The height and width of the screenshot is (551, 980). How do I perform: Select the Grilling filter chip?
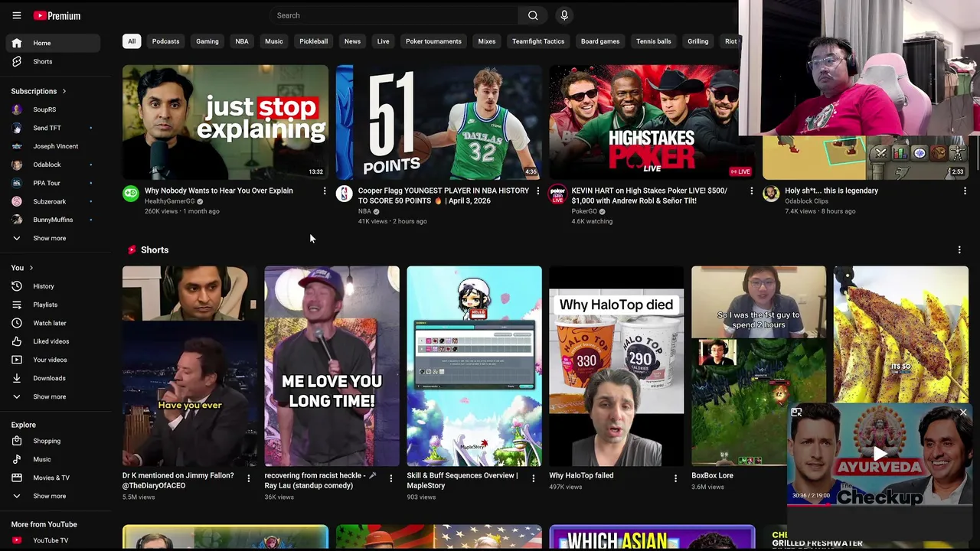(697, 41)
